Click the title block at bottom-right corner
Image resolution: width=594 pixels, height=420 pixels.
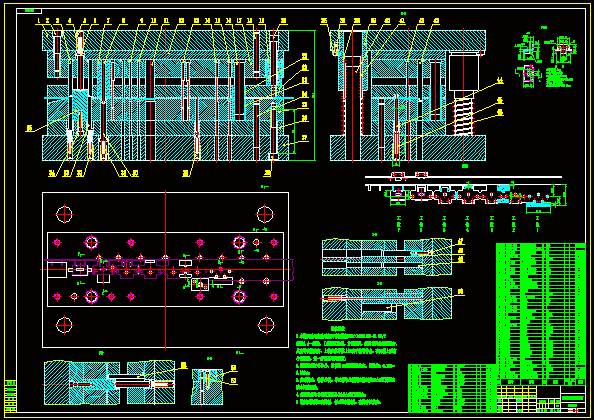[541, 399]
